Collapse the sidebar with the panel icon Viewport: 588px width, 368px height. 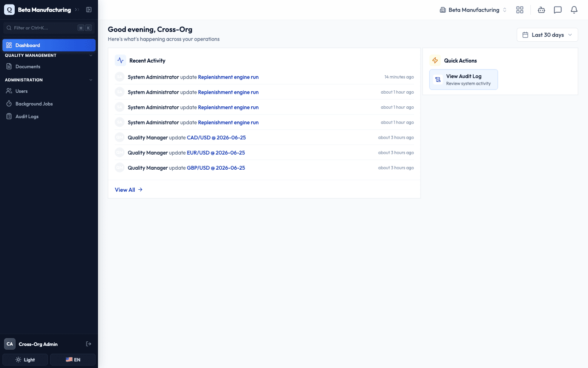(x=89, y=10)
